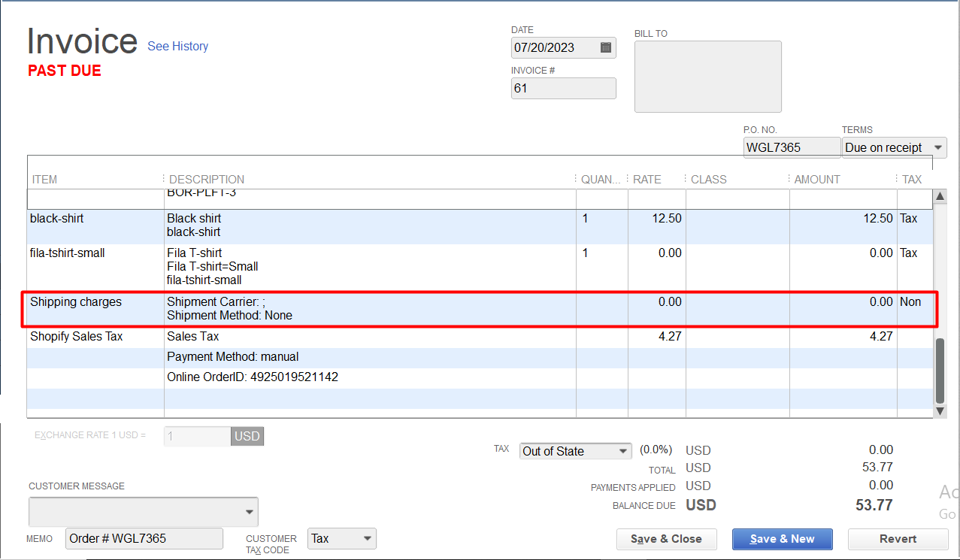Image resolution: width=960 pixels, height=560 pixels.
Task: Expand the Terms dropdown
Action: [938, 147]
